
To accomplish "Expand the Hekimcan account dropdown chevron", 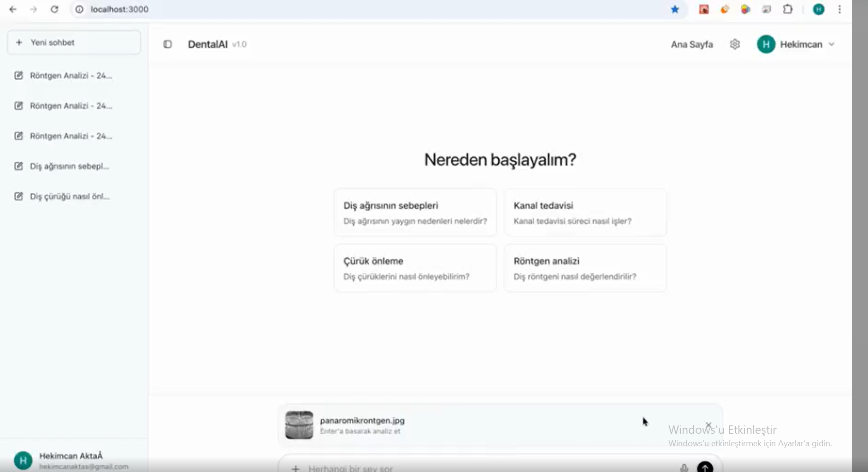I will [x=832, y=44].
